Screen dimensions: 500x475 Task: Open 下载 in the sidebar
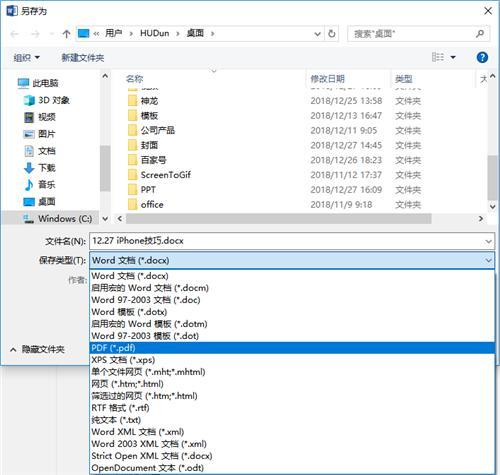(x=39, y=168)
